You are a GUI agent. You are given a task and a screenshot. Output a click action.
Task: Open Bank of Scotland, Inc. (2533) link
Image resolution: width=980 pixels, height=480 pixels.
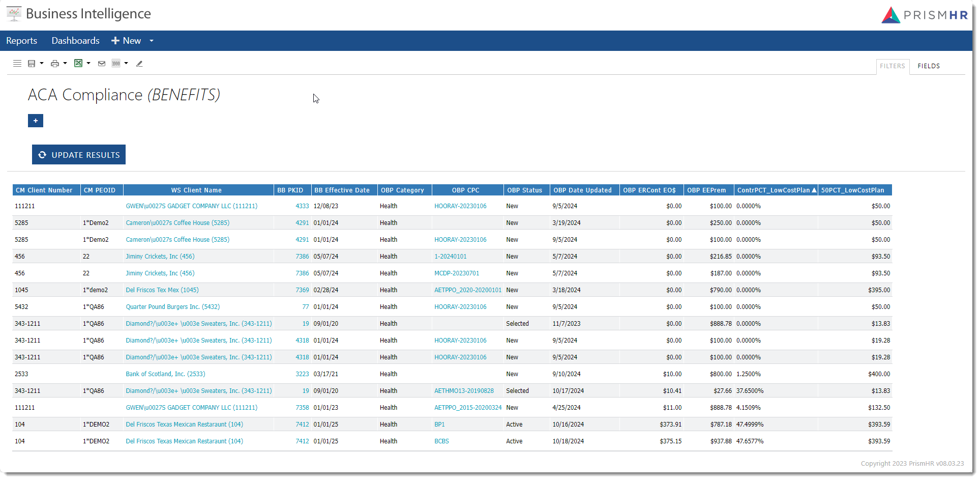(165, 374)
